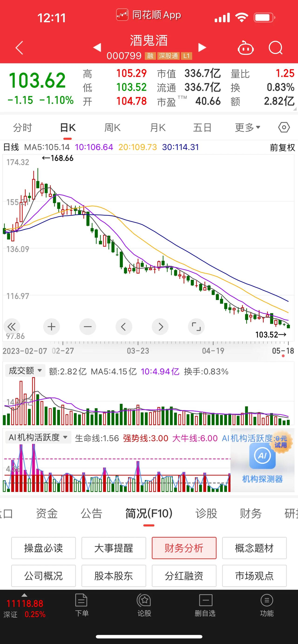298x644 pixels.
Task: Tap the 财务分析 button
Action: [184, 548]
